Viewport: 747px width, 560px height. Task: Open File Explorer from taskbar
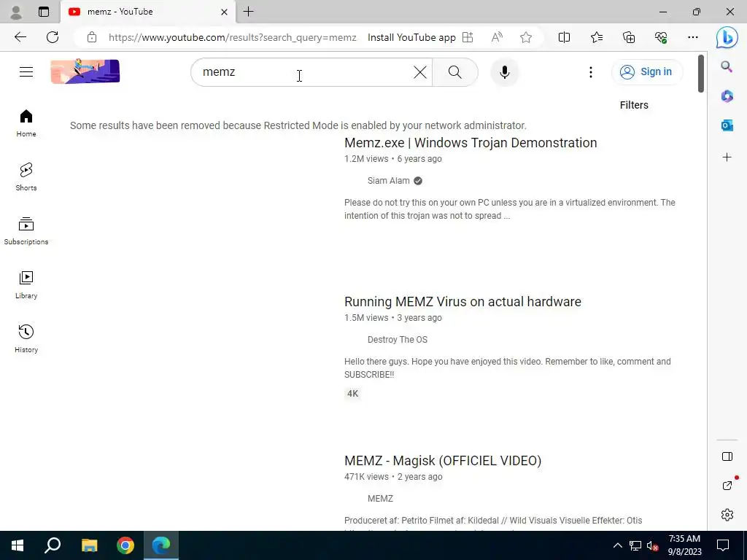[89, 545]
